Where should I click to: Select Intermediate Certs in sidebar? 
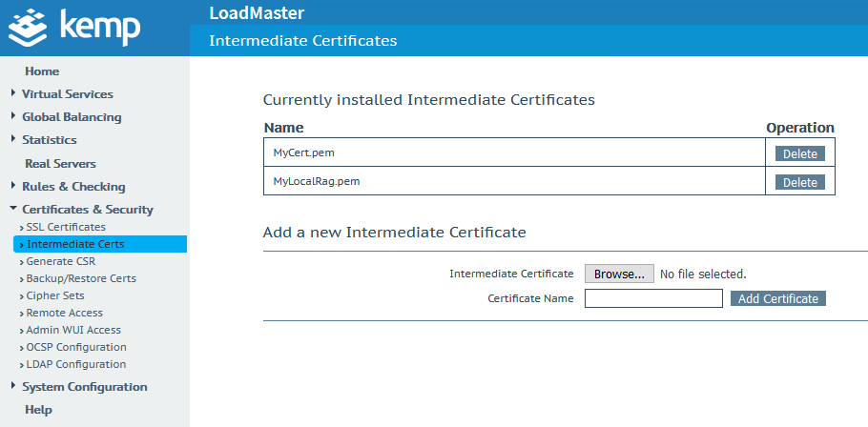(75, 244)
